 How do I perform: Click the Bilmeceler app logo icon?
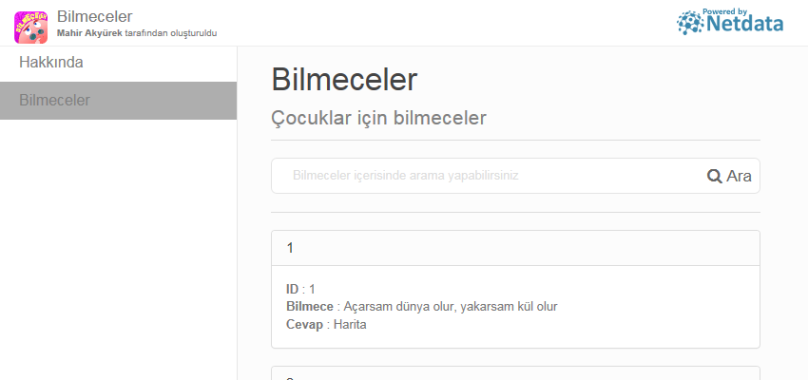click(x=31, y=27)
